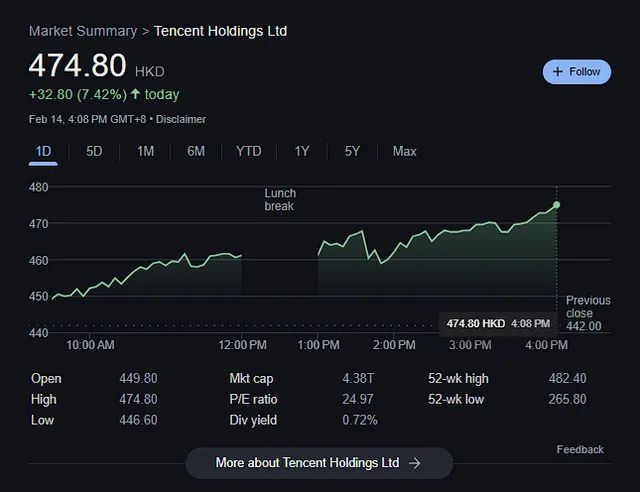Click More about Tencent Holdings Ltd button
The width and height of the screenshot is (640, 492).
[x=319, y=463]
